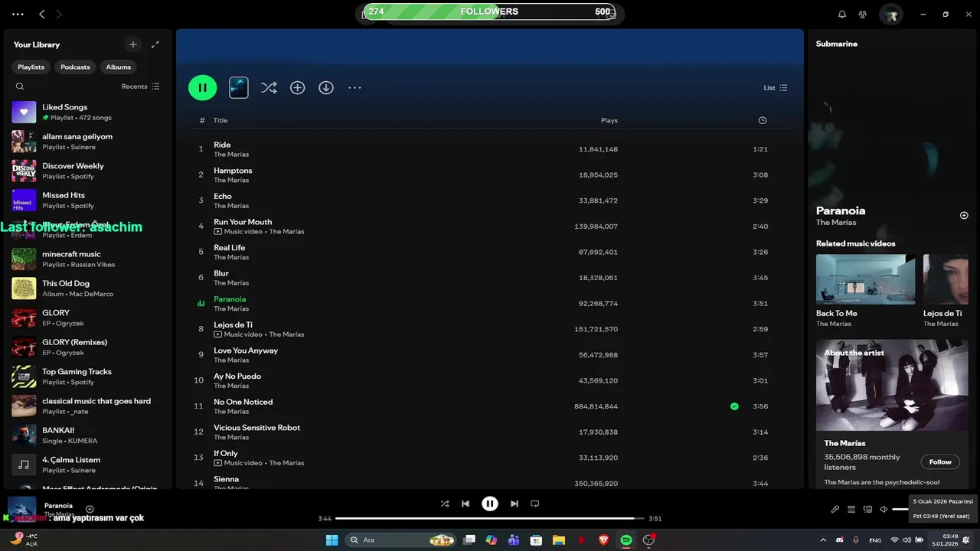Mute the Spotify volume
980x551 pixels.
coord(884,509)
